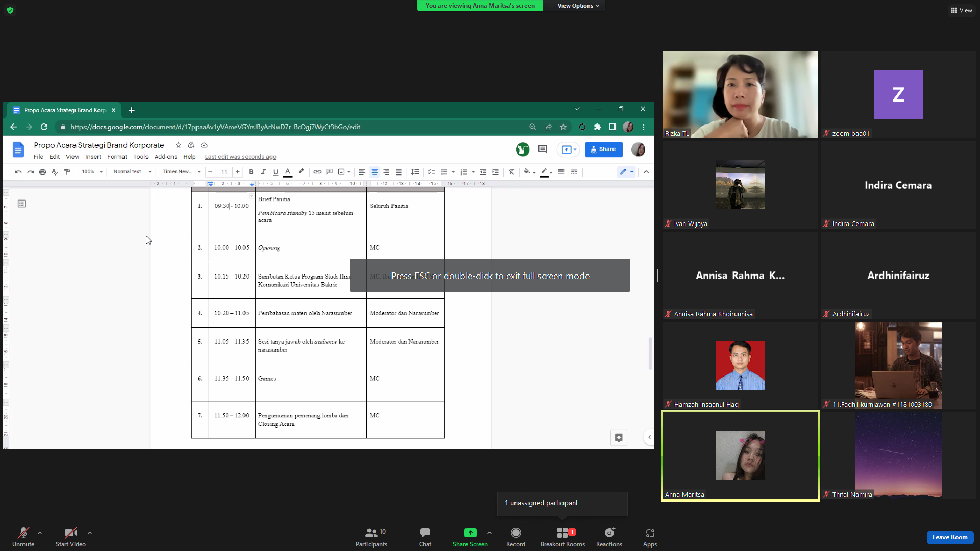Open Reactions in Zoom

click(x=609, y=537)
